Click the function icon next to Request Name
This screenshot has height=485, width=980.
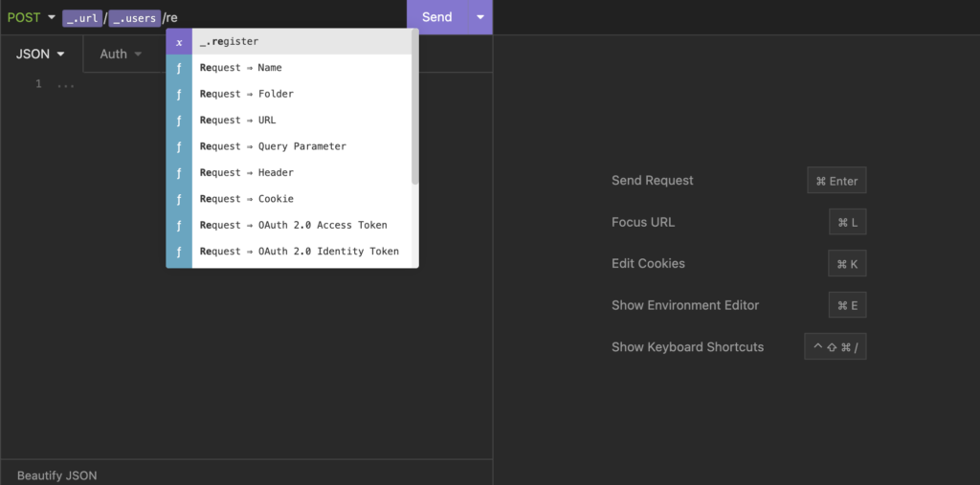(x=179, y=68)
